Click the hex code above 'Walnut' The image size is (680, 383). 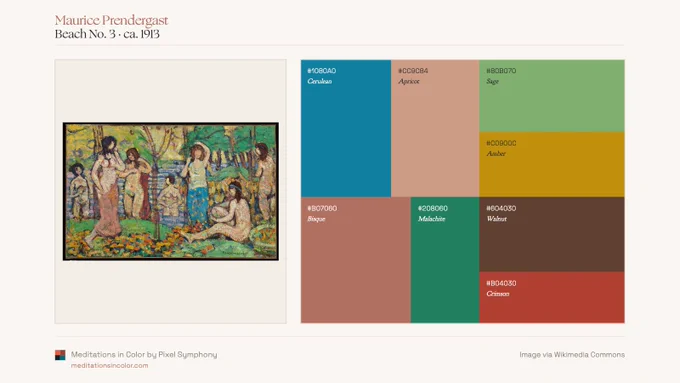tap(501, 208)
